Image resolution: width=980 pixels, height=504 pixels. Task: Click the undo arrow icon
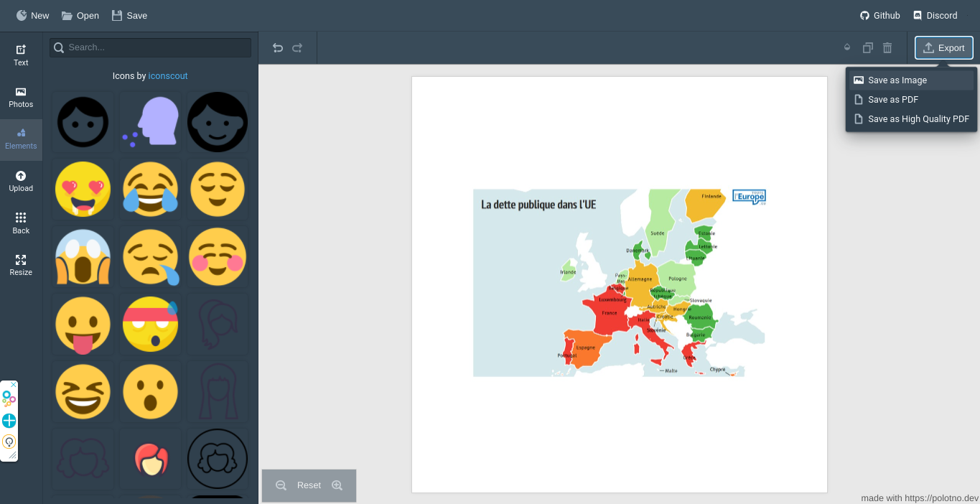click(278, 48)
